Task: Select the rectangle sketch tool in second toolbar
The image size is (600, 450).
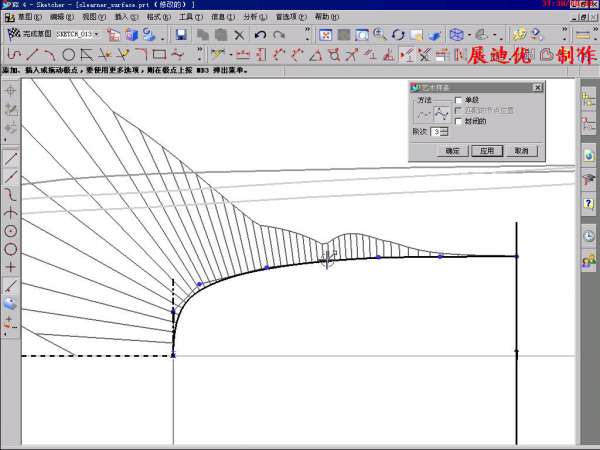Action: (159, 54)
